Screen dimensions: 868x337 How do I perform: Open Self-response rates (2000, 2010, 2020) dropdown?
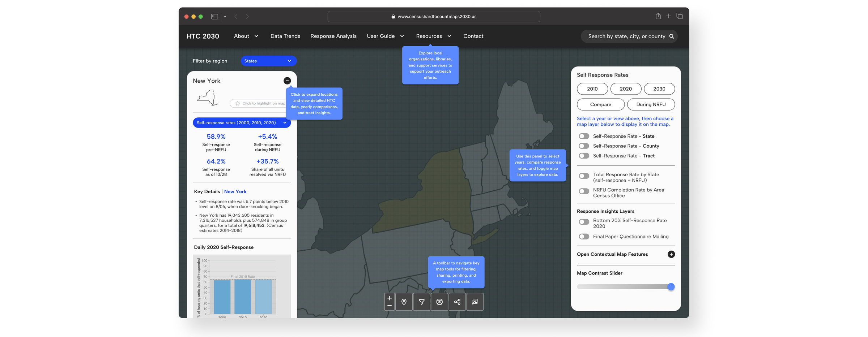(242, 123)
